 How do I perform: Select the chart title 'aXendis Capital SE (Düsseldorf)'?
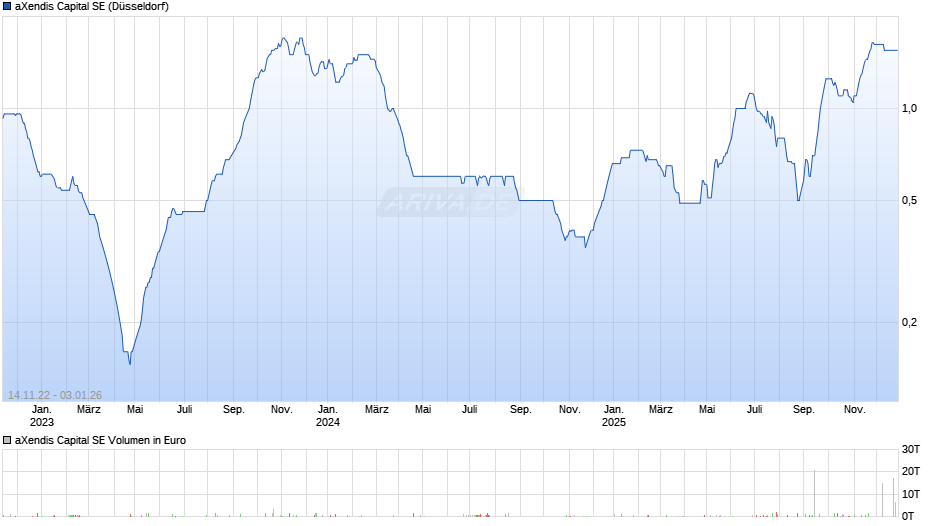pyautogui.click(x=92, y=7)
